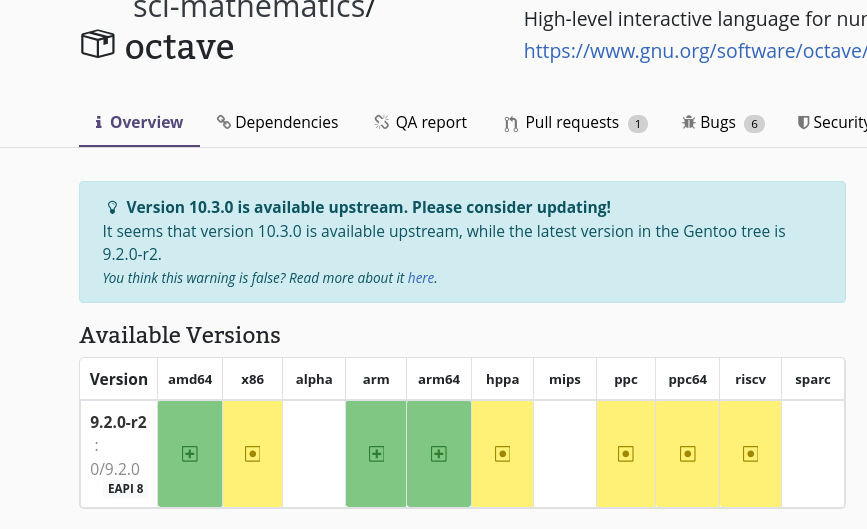Click the Bugs bug icon

688,122
